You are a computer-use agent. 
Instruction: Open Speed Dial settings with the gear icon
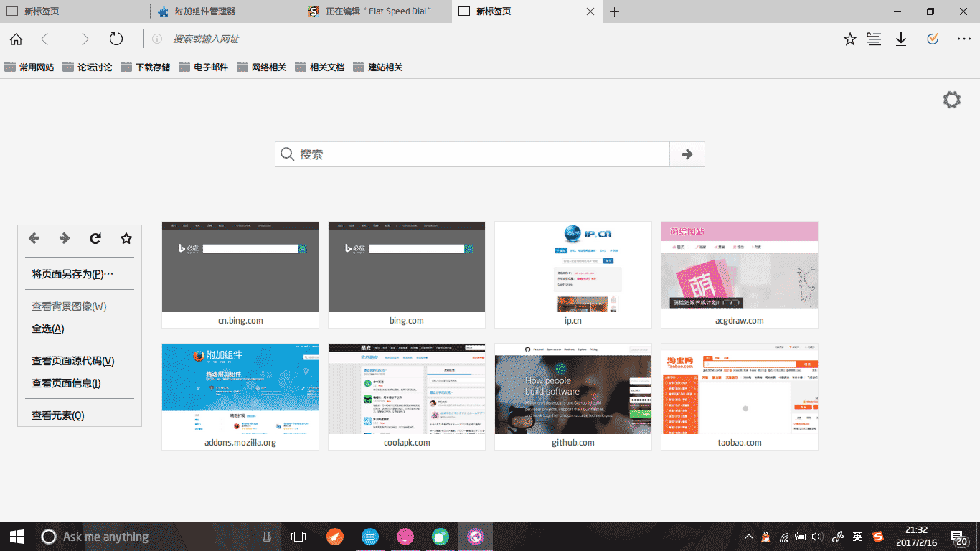point(951,100)
